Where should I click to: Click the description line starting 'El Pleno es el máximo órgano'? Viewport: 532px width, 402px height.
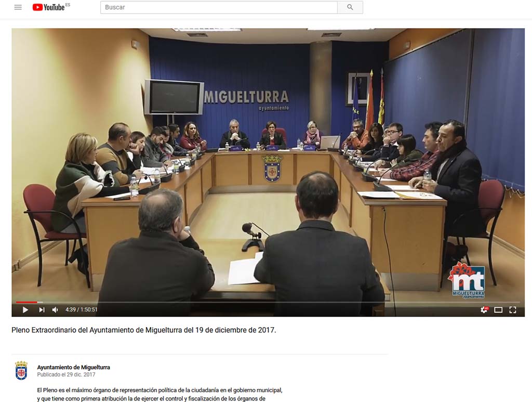tap(160, 390)
